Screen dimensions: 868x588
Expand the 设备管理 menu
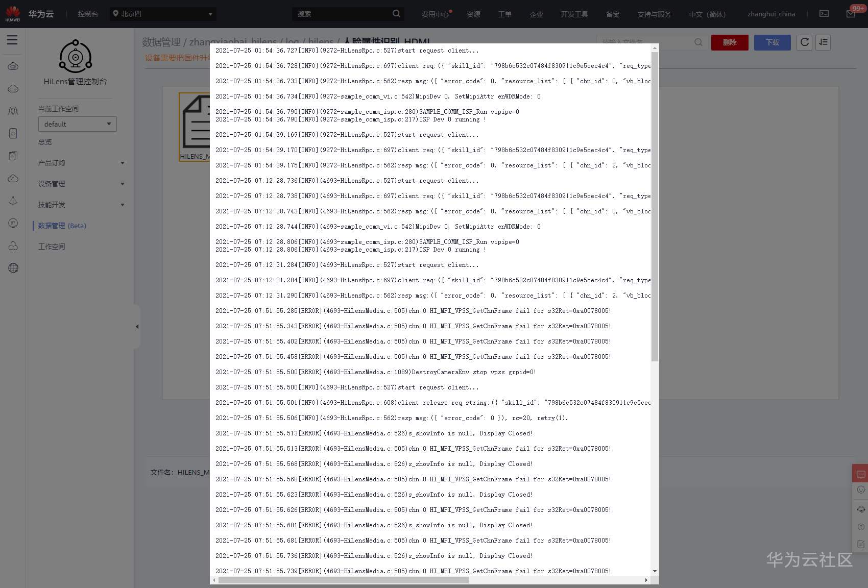[x=81, y=184]
